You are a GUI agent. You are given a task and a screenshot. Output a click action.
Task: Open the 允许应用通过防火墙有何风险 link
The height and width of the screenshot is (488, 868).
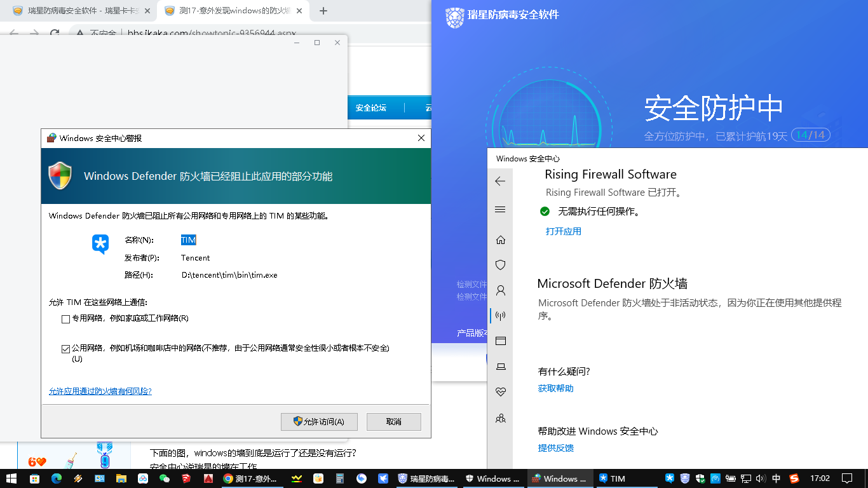click(x=100, y=391)
